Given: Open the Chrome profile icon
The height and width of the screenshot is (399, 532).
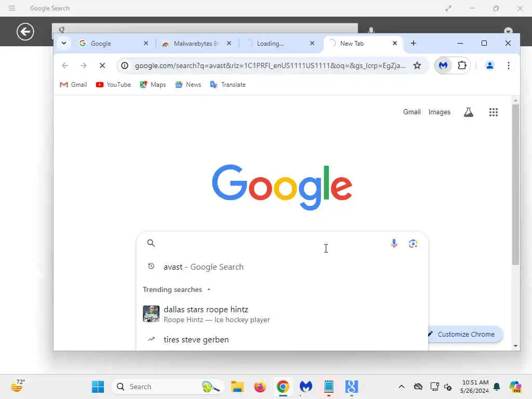Looking at the screenshot, I should click(489, 65).
